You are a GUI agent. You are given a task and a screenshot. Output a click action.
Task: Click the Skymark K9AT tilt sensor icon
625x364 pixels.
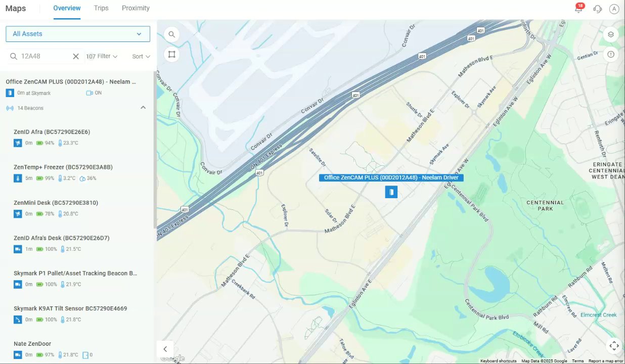click(x=18, y=320)
